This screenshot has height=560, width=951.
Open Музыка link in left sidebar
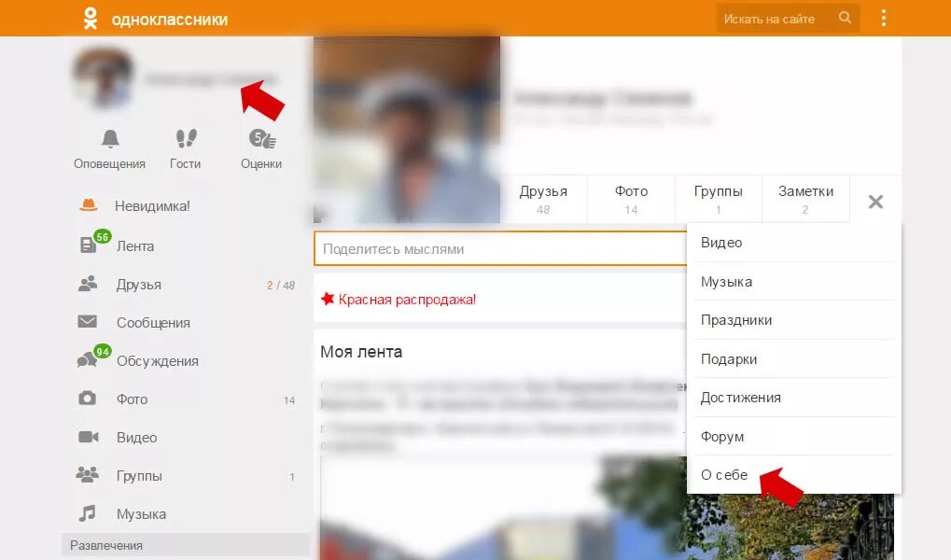[x=141, y=514]
